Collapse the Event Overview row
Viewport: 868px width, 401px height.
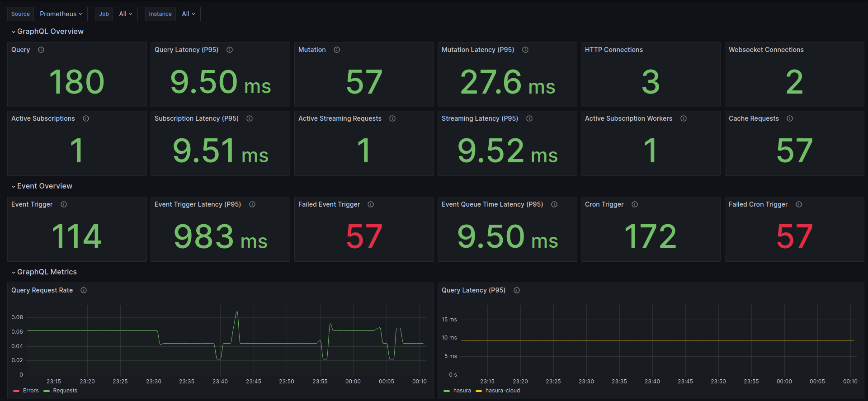[42, 186]
